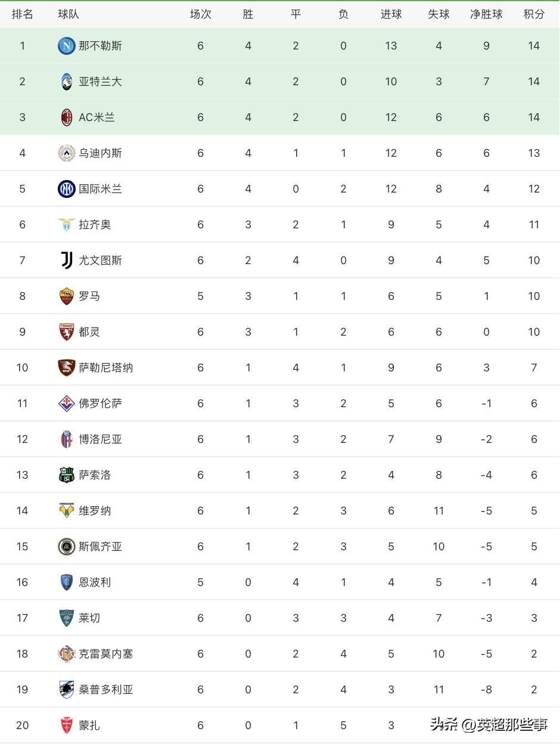Screen dimensions: 560x744
Task: Click the Sassuolo green crest
Action: coord(67,475)
